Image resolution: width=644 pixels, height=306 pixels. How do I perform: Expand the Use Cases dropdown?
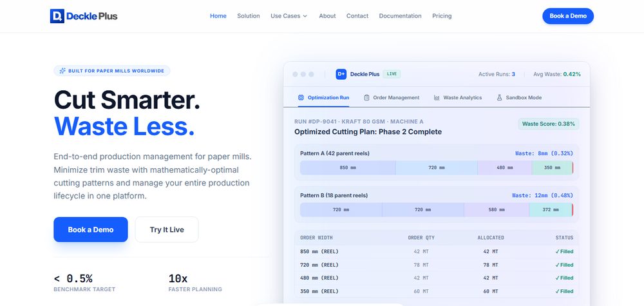pos(289,16)
